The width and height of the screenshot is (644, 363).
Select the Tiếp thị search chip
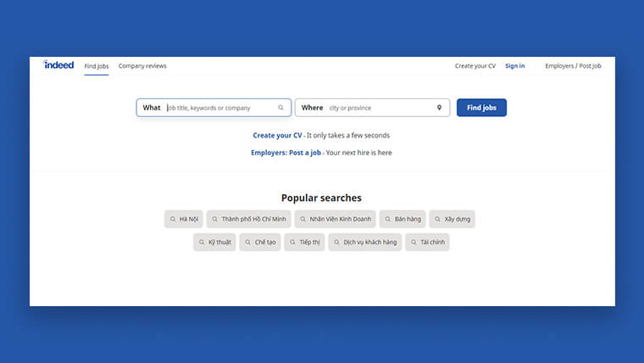(x=304, y=242)
